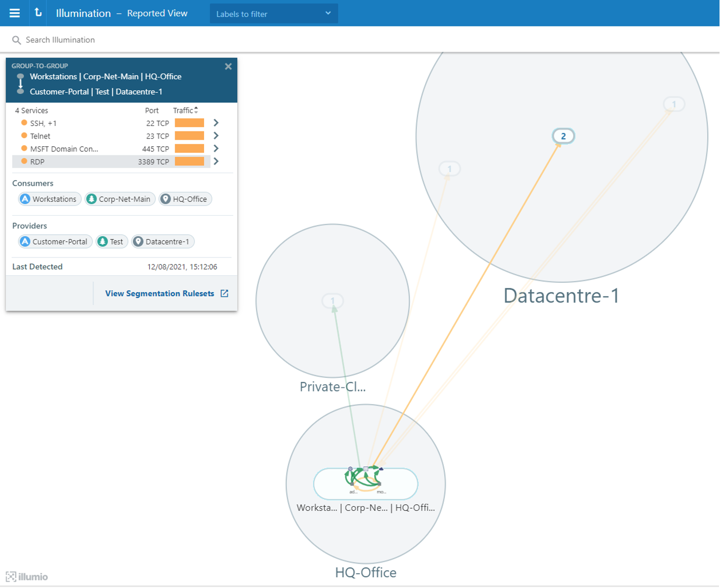Screen dimensions: 720x588
Task: Click the HQ-Office consumer label
Action: [x=185, y=199]
